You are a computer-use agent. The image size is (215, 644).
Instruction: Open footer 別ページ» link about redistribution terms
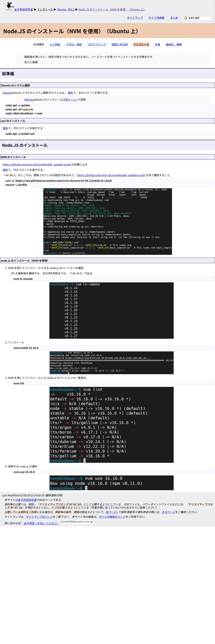click(x=112, y=512)
